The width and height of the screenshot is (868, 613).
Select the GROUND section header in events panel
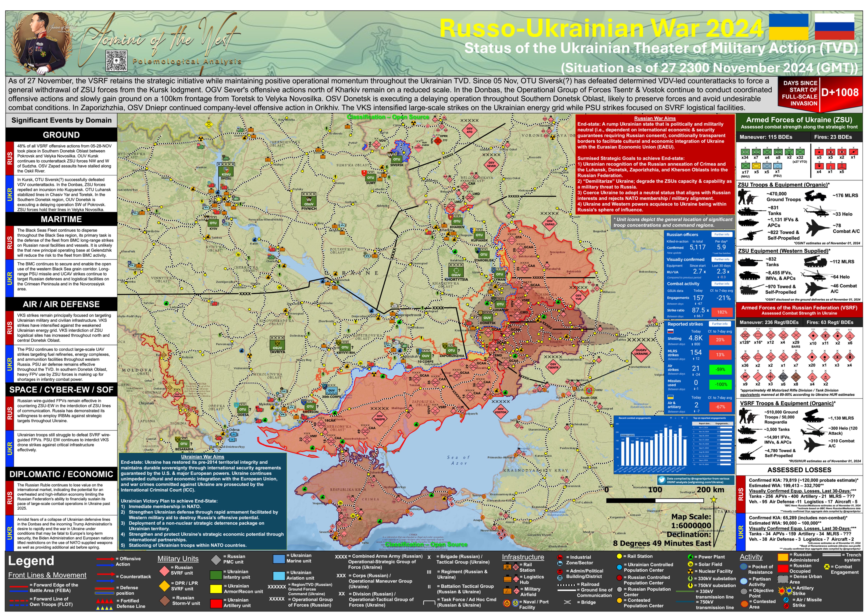pyautogui.click(x=61, y=135)
